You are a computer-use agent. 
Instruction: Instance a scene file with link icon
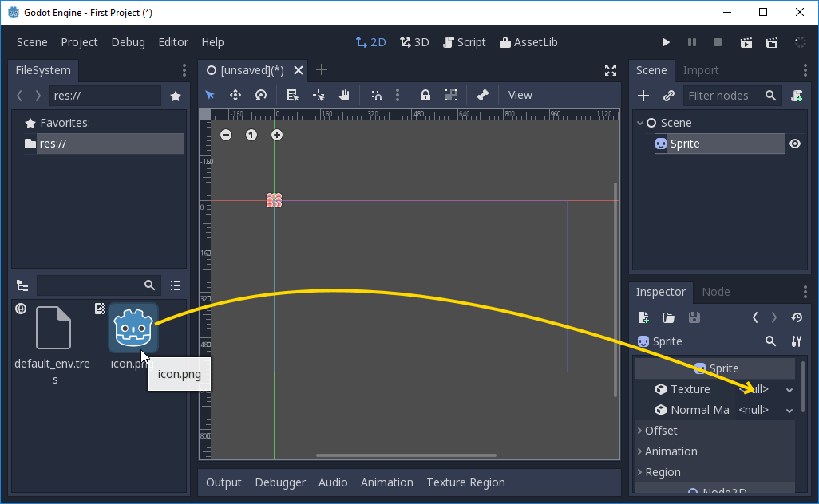669,96
